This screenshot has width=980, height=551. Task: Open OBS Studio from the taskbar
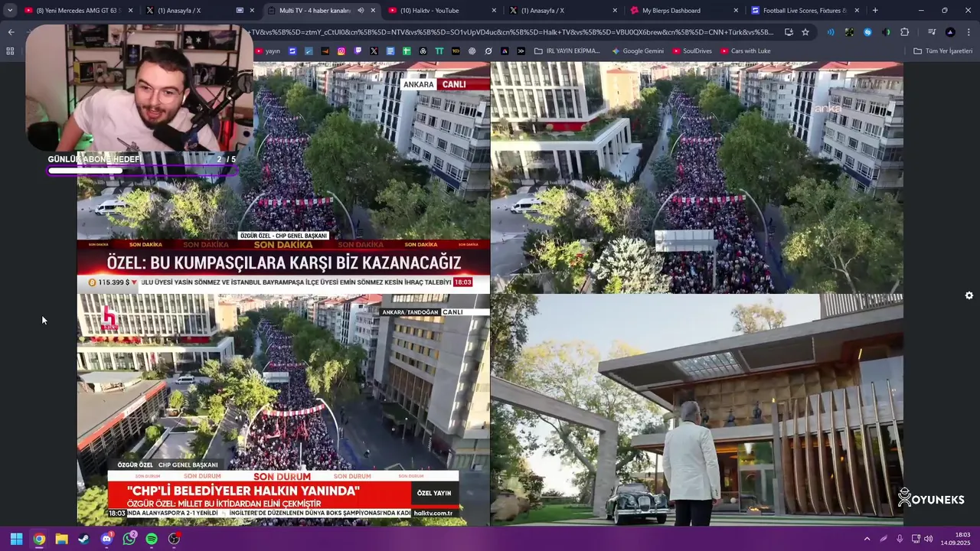tap(174, 539)
